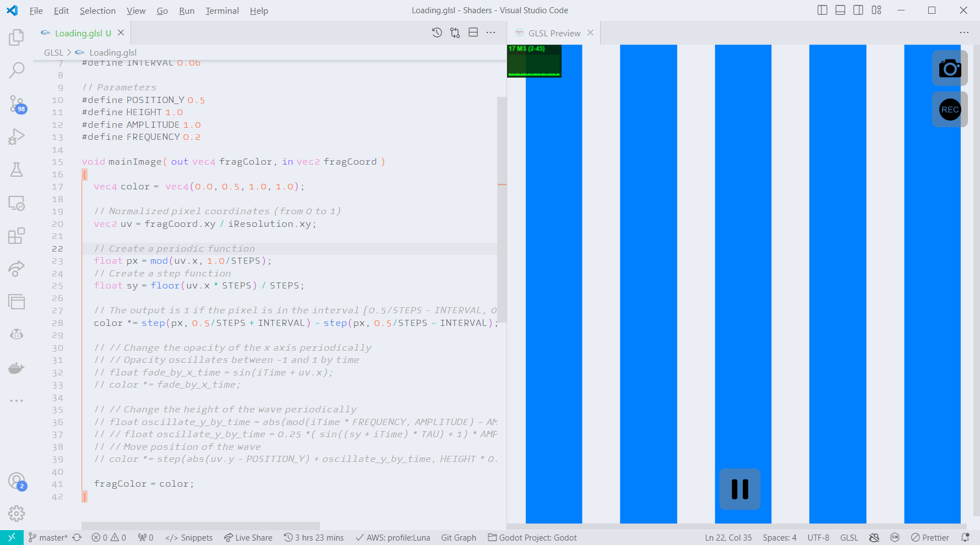980x545 pixels.
Task: Open Remote Explorer view
Action: (x=17, y=203)
